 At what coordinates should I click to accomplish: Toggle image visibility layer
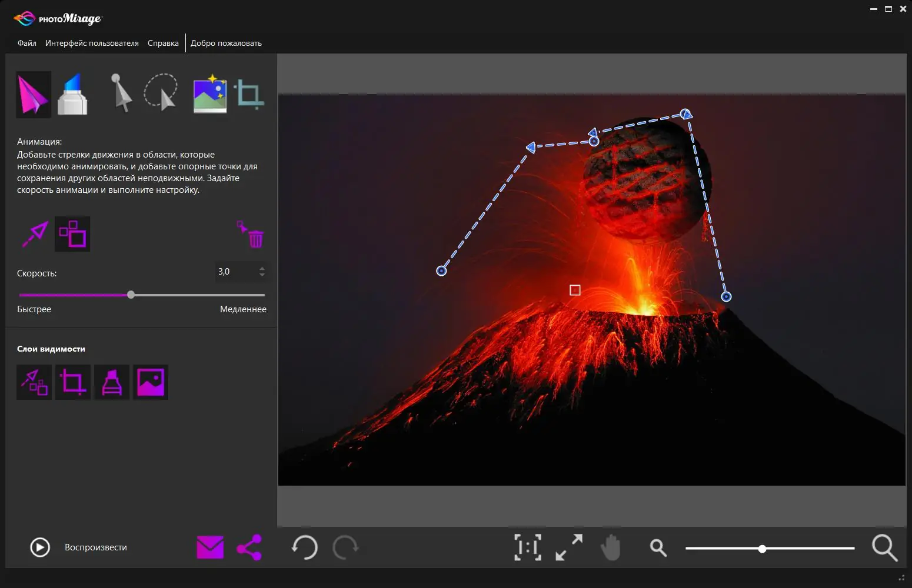pyautogui.click(x=151, y=382)
